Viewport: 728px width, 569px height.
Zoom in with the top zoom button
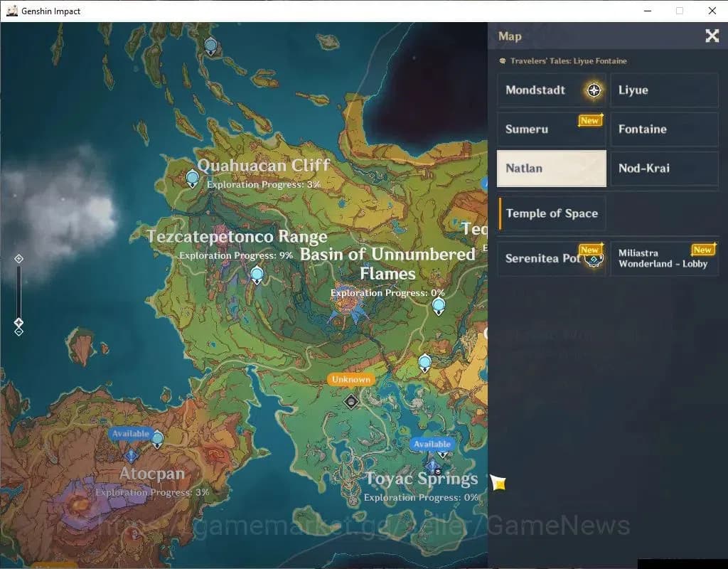pos(18,259)
